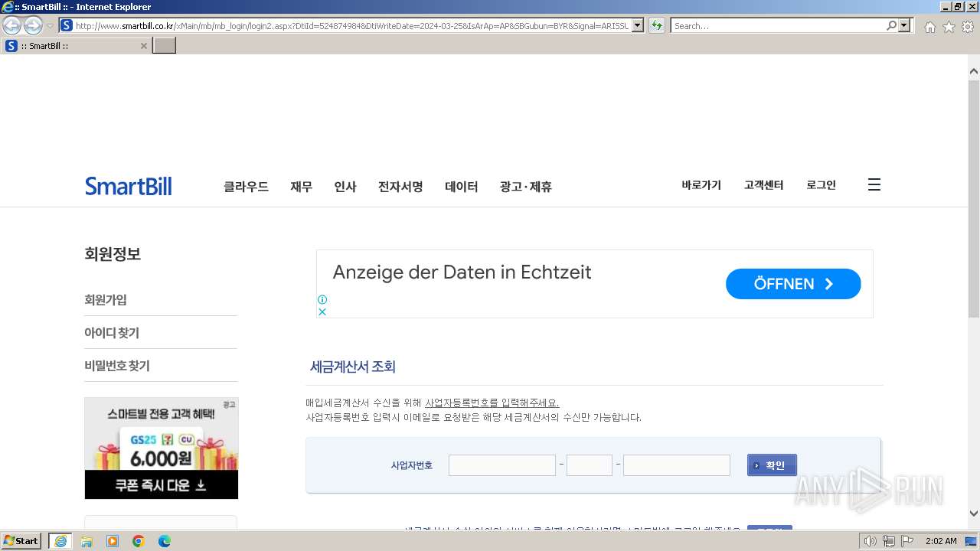Click the magnifier search icon
This screenshot has height=551, width=980.
pos(891,25)
